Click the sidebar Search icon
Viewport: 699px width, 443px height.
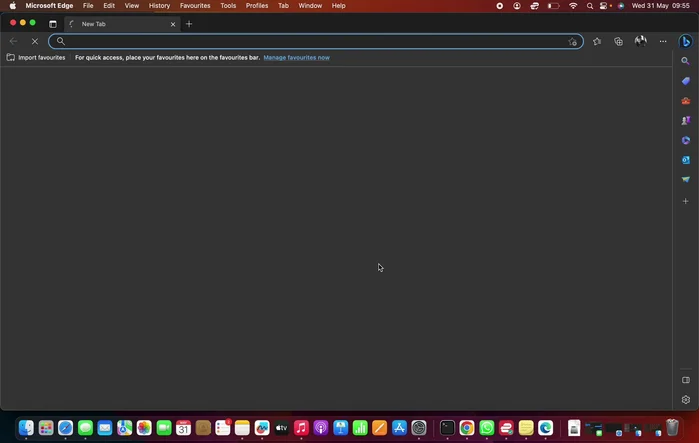coord(686,61)
